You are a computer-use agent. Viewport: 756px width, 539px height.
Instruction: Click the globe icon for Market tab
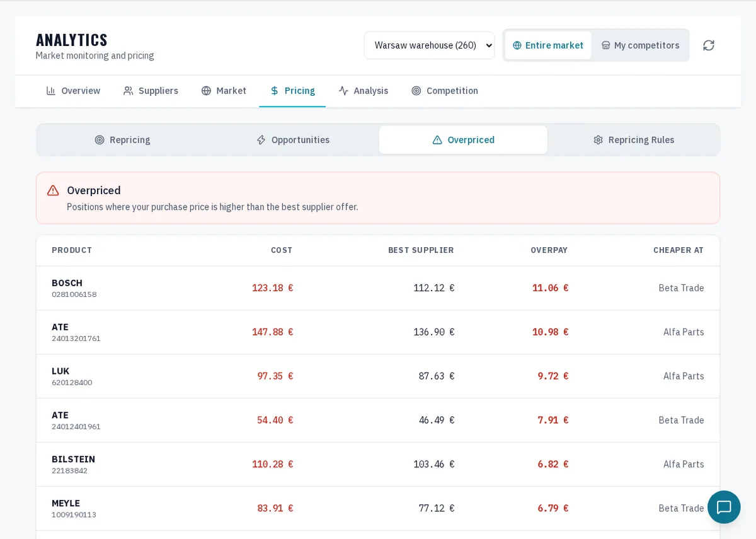(206, 91)
